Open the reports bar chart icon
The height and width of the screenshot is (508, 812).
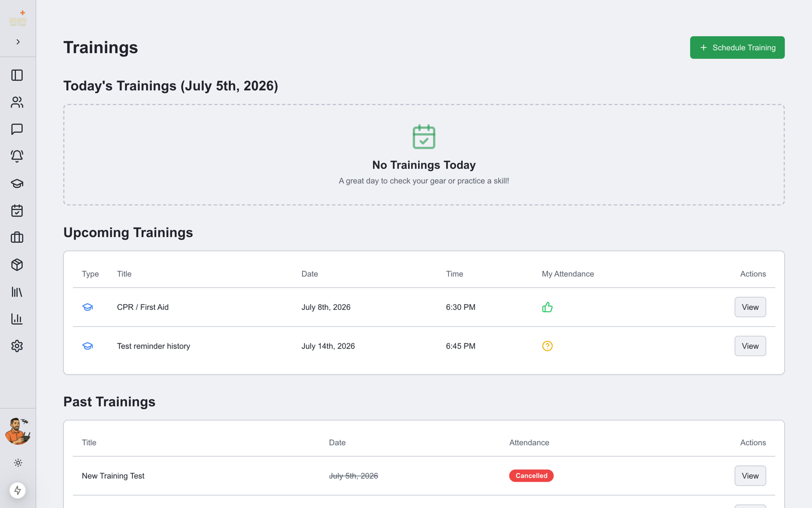click(17, 319)
